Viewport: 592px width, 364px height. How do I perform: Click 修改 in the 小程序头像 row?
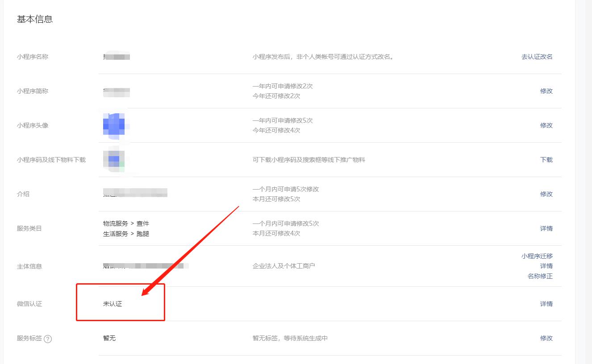pyautogui.click(x=546, y=125)
